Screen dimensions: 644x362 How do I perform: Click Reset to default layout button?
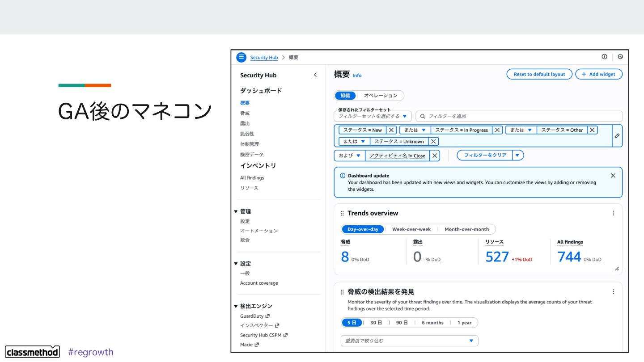539,74
